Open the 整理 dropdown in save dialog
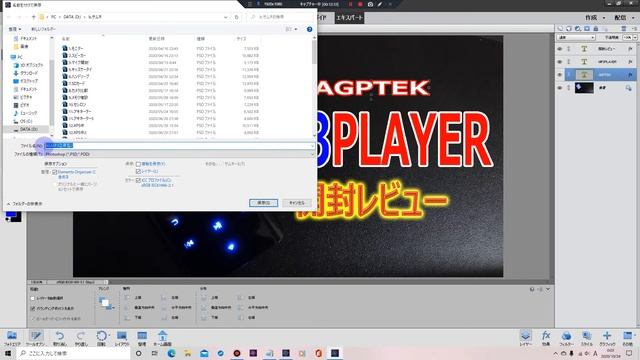Screen dimensions: 640x360 pos(15,29)
